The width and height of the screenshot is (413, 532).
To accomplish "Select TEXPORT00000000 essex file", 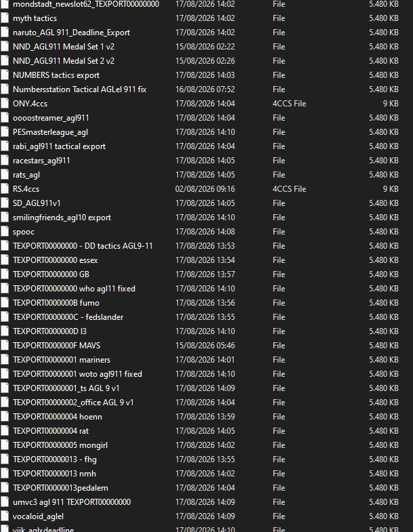I will (x=55, y=260).
